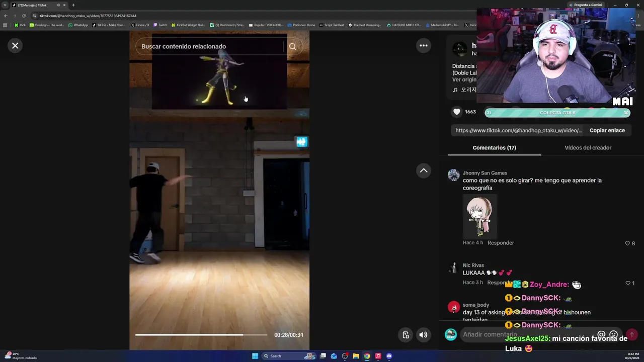Go back in Chrome
The height and width of the screenshot is (362, 644).
(x=6, y=16)
